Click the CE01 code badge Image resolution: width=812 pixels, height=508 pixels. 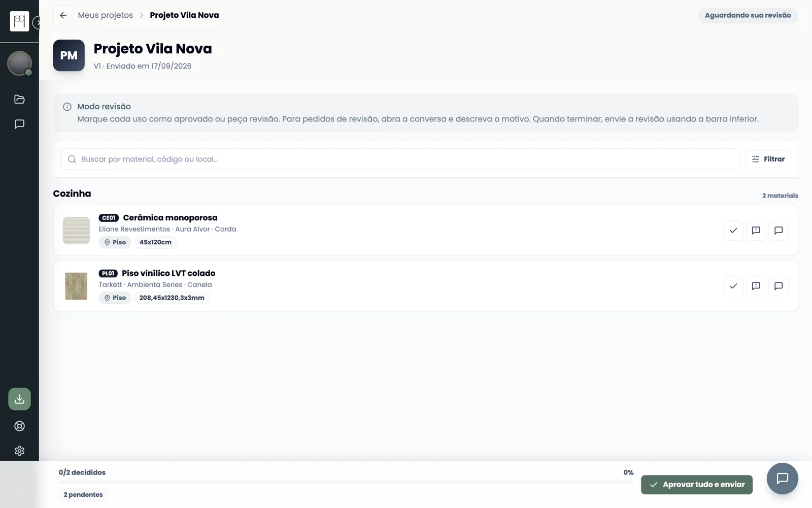(x=109, y=218)
